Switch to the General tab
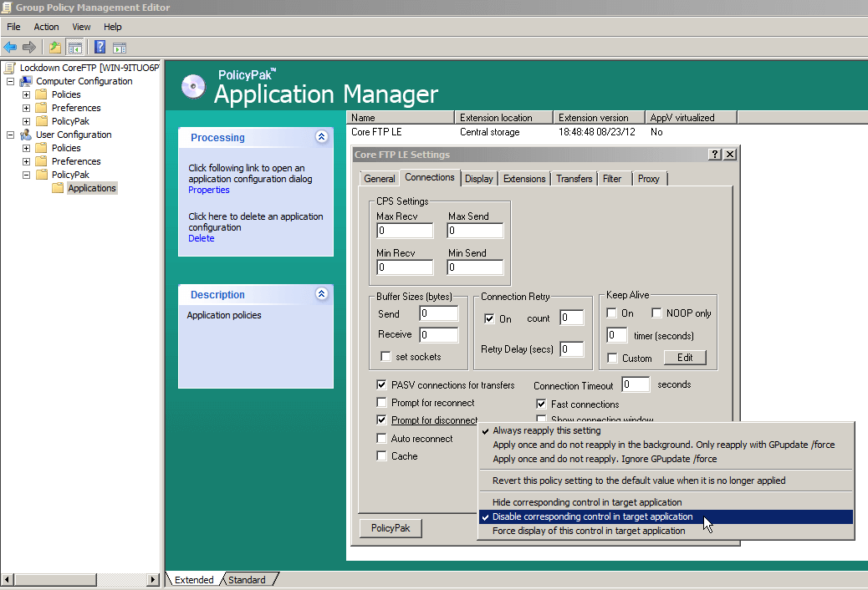The image size is (868, 590). [379, 179]
